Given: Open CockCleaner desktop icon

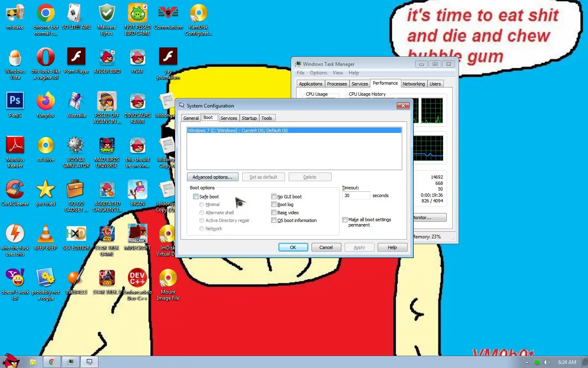Looking at the screenshot, I should 15,194.
